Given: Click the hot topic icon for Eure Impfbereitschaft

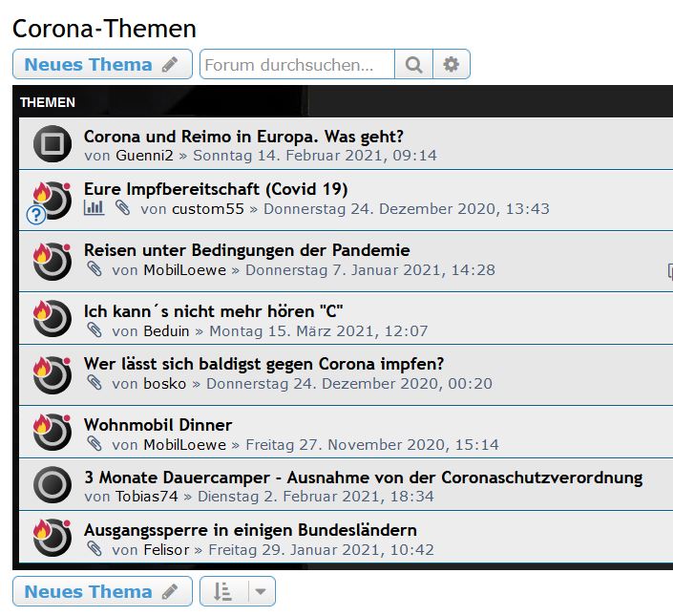Looking at the screenshot, I should (53, 201).
